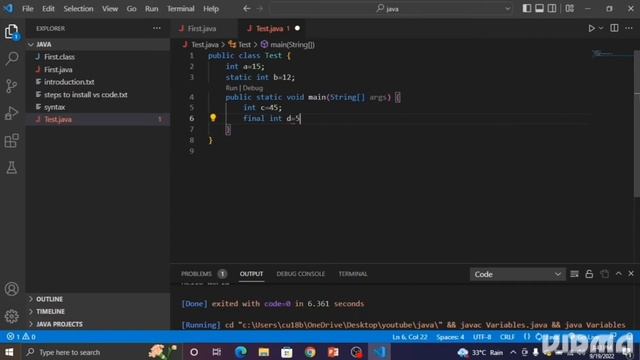Open editor More Actions ellipsis
This screenshot has width=640, height=360.
click(629, 28)
